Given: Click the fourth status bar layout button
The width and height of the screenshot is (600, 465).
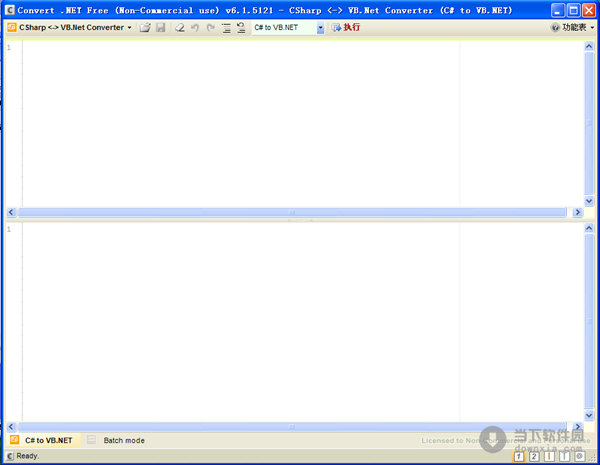Looking at the screenshot, I should pos(564,456).
